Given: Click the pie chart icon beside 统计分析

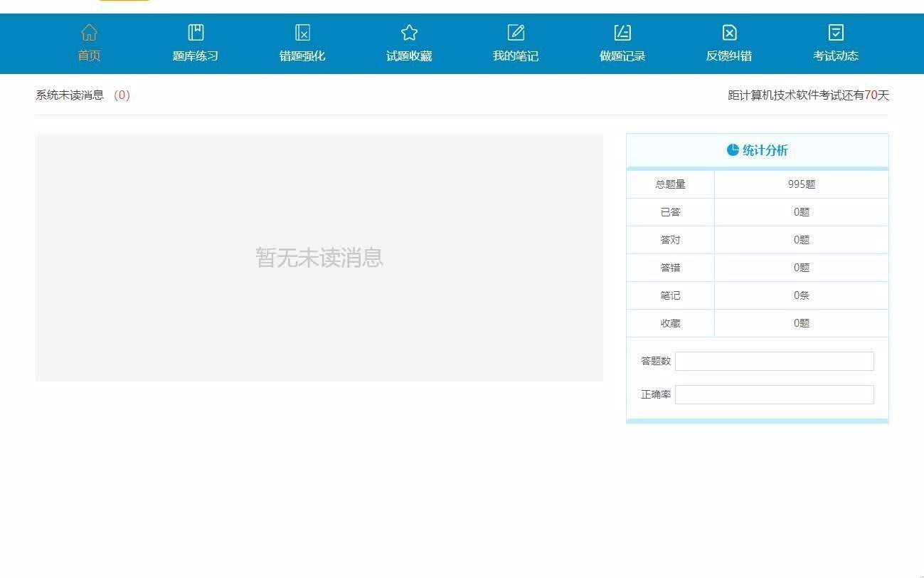Looking at the screenshot, I should tap(733, 150).
